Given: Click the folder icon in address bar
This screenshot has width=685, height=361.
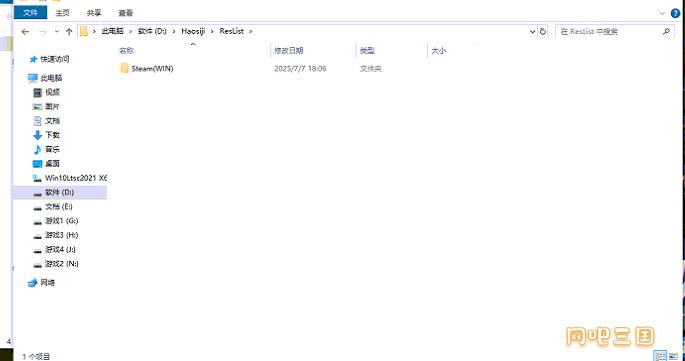Looking at the screenshot, I should [84, 31].
